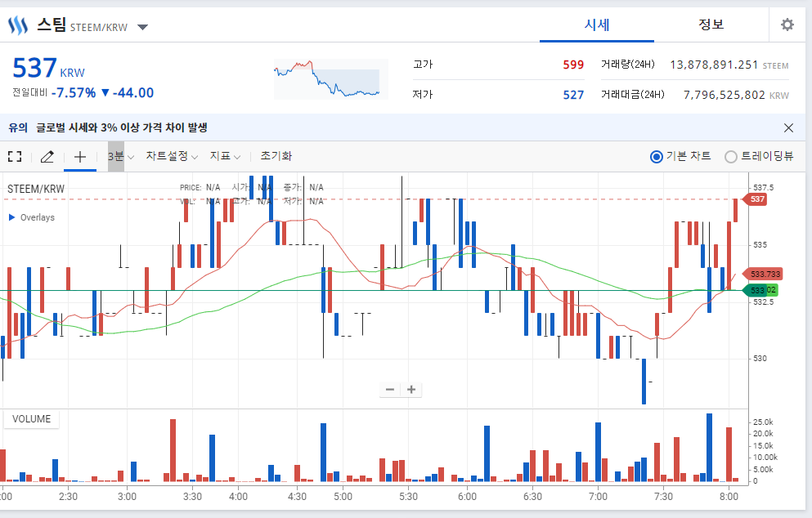Open the 지표 indicators dropdown
The image size is (812, 518).
point(225,156)
